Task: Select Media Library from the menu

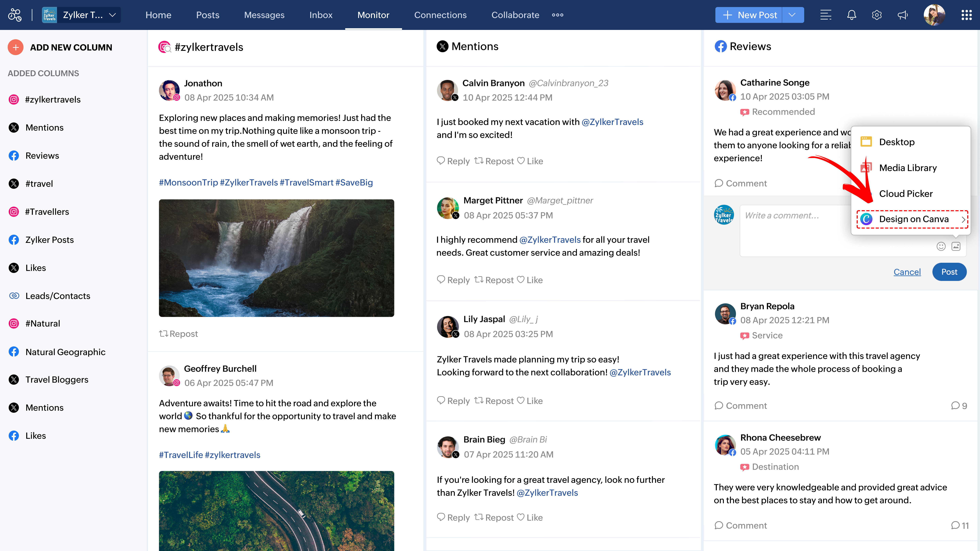Action: click(x=908, y=168)
